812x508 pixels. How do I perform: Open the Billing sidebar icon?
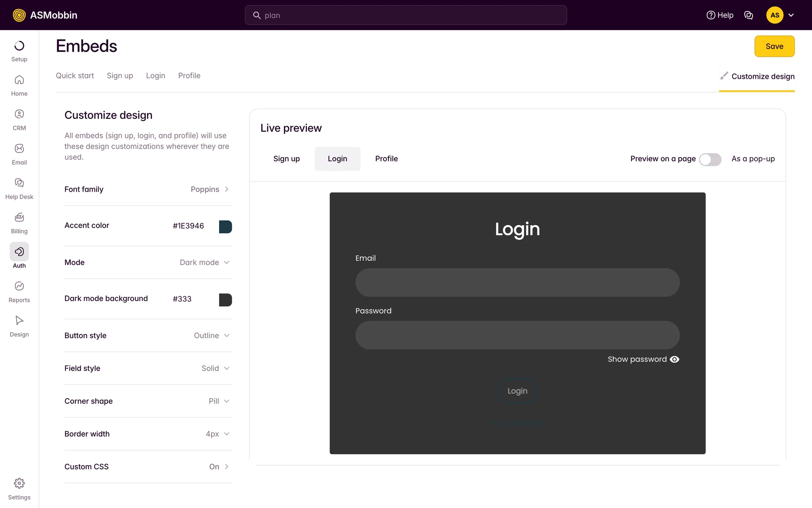pyautogui.click(x=19, y=223)
